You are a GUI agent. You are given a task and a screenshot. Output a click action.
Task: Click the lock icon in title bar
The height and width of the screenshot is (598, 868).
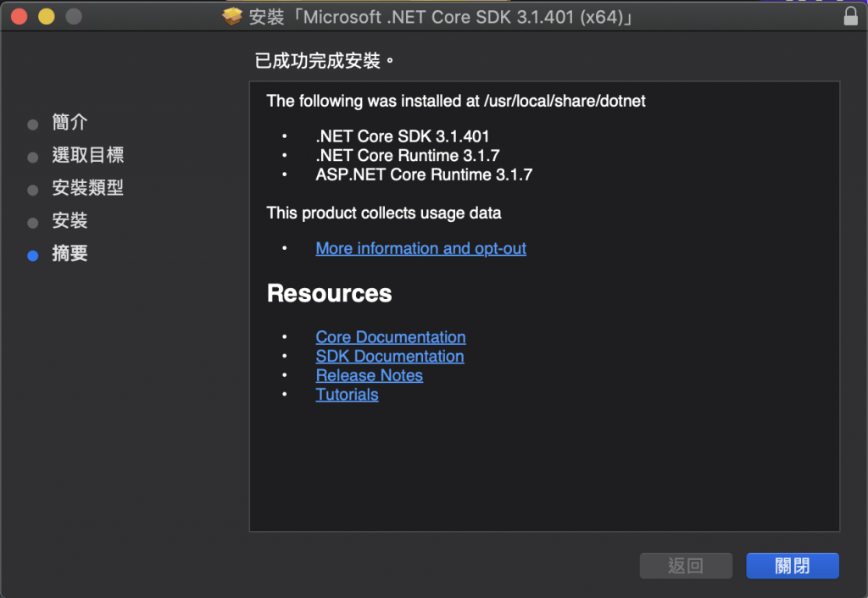(850, 16)
